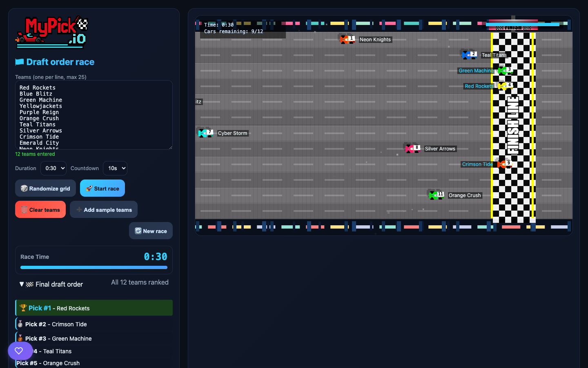Open the Countdown dropdown showing 10s
Viewport: 588px width, 368px height.
(115, 168)
